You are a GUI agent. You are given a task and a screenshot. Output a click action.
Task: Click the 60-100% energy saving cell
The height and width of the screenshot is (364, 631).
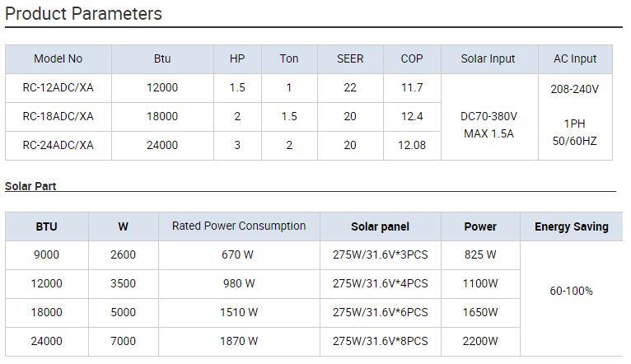(572, 291)
